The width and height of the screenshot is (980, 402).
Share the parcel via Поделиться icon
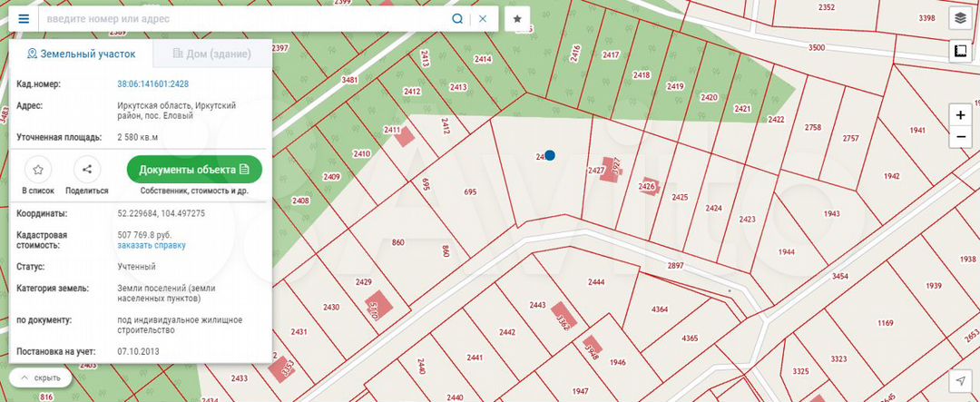click(87, 170)
